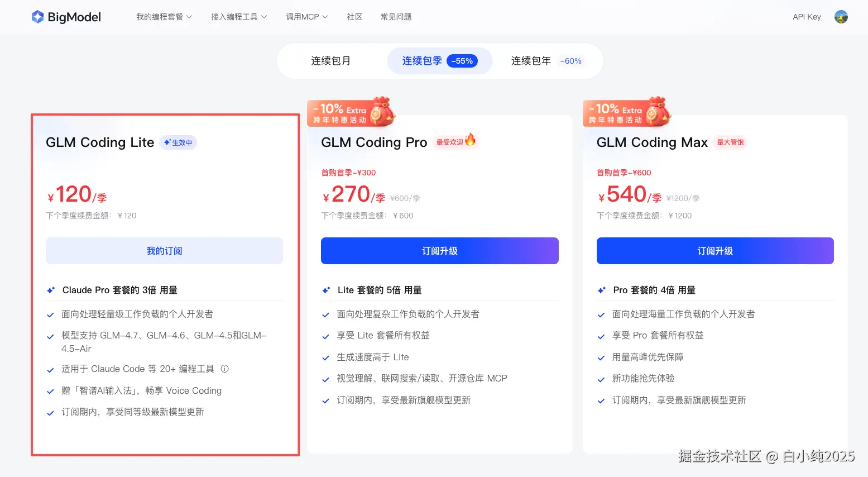Click checkmark beside 面向处理轻量级工作负载的个人开发者
Viewport: 868px width, 477px height.
50,315
